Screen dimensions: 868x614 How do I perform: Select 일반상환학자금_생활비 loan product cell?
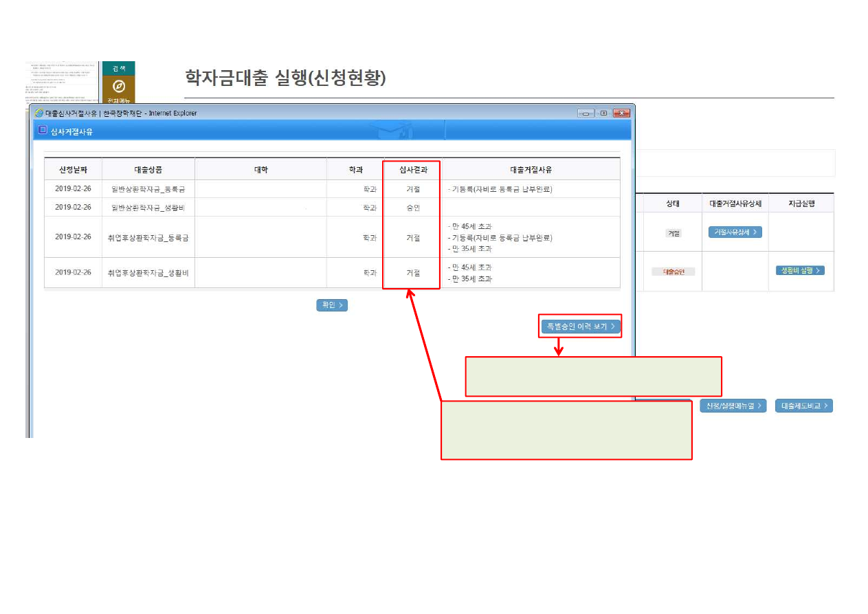click(148, 207)
